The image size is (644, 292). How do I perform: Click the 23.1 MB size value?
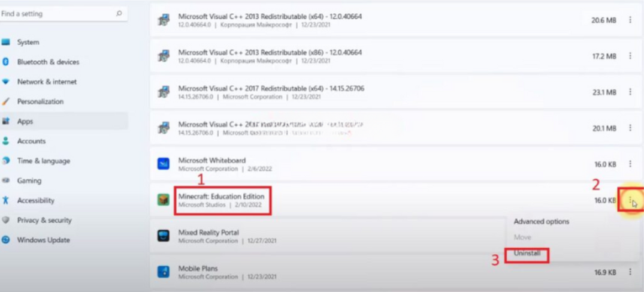[x=604, y=92]
